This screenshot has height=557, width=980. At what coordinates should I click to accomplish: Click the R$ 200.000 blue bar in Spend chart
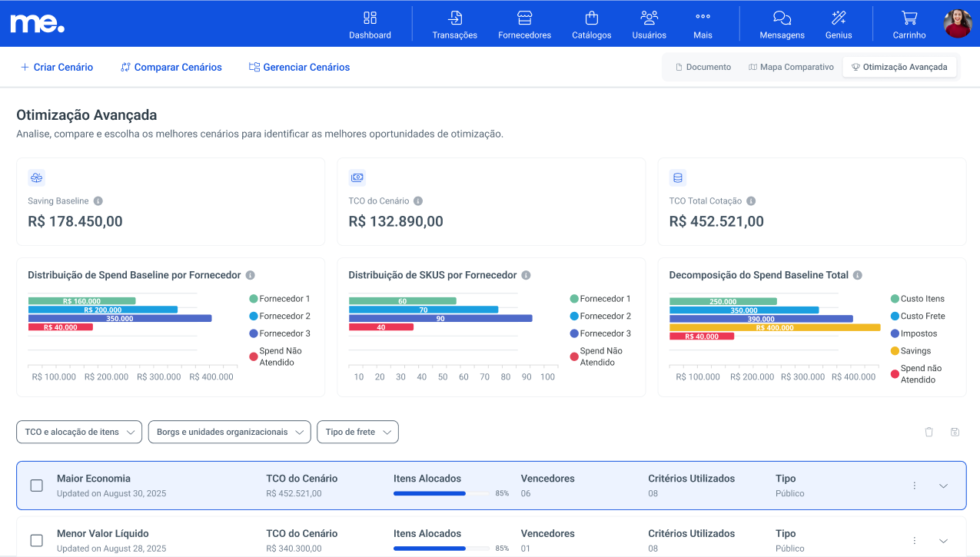[103, 310]
